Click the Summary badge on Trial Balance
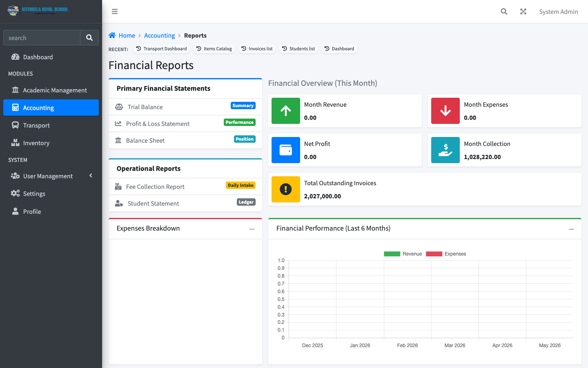This screenshot has width=588, height=368. click(x=243, y=105)
